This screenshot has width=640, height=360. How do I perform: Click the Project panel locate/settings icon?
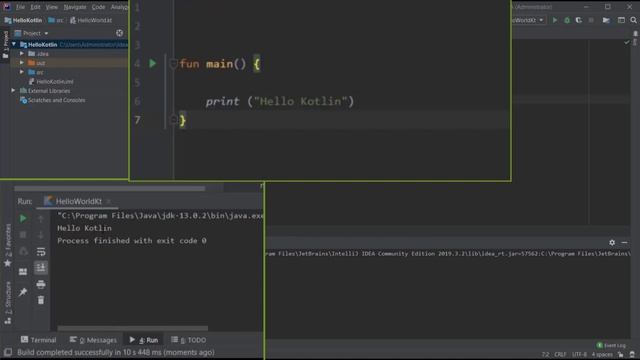[x=119, y=33]
